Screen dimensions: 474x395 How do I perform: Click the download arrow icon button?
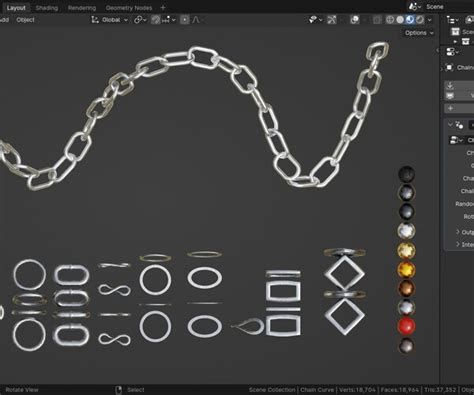point(450,86)
